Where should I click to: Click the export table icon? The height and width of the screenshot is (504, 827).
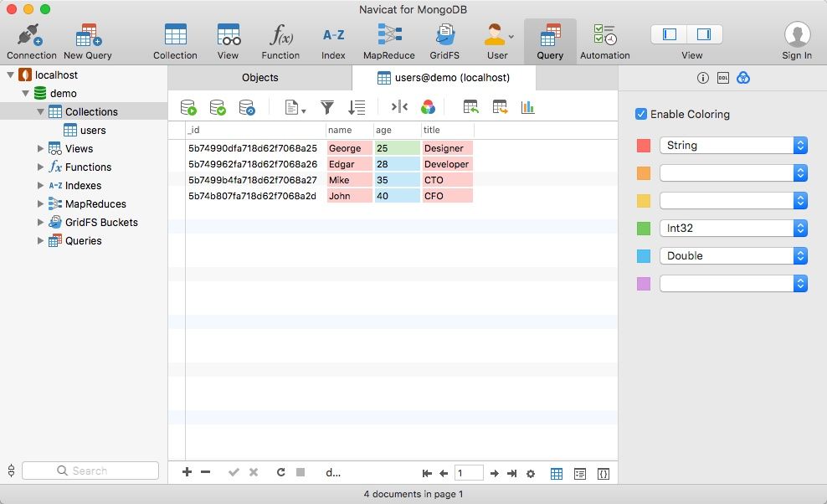tap(500, 107)
